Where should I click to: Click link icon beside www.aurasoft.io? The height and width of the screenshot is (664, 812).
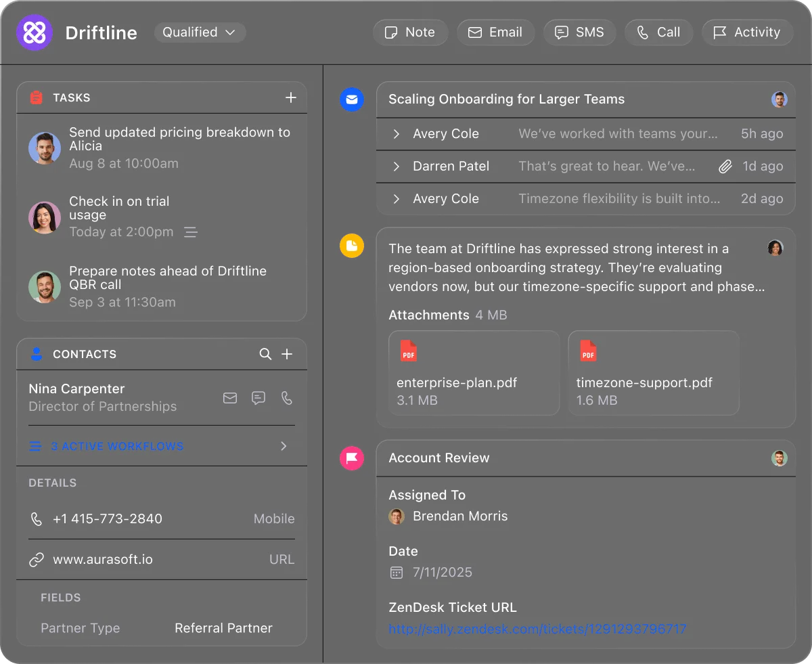(x=37, y=560)
